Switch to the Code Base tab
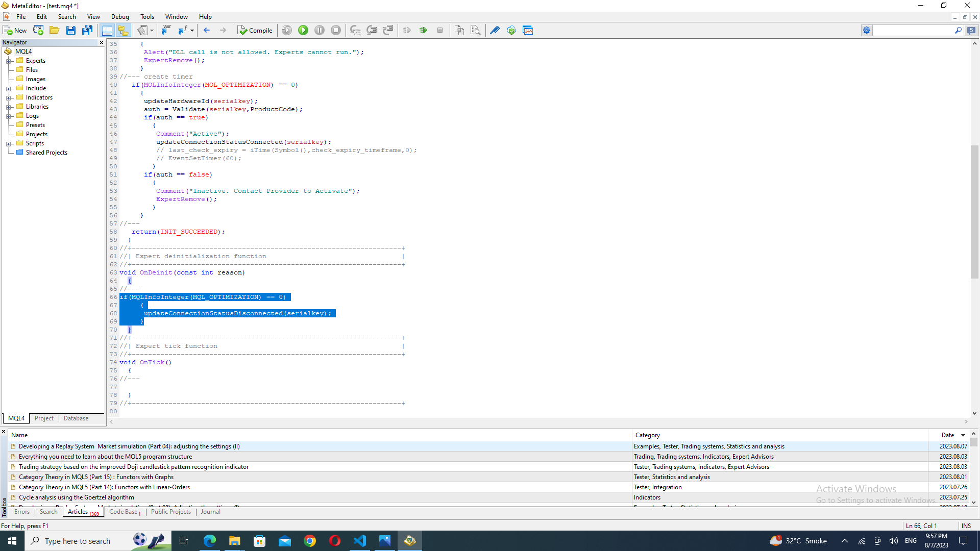The image size is (980, 551). pyautogui.click(x=124, y=512)
